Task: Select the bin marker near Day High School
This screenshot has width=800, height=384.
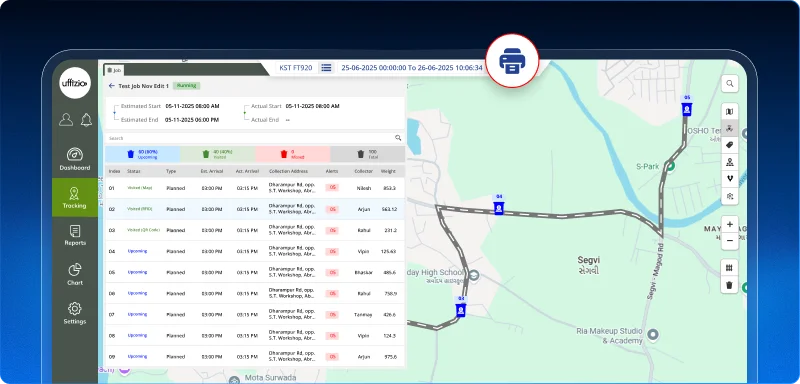Action: click(461, 309)
